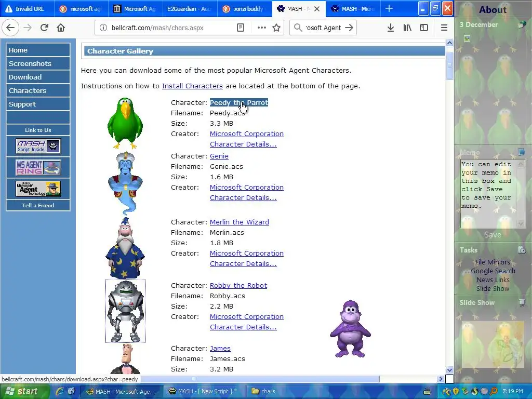Bookmark this page with the star icon

276,28
